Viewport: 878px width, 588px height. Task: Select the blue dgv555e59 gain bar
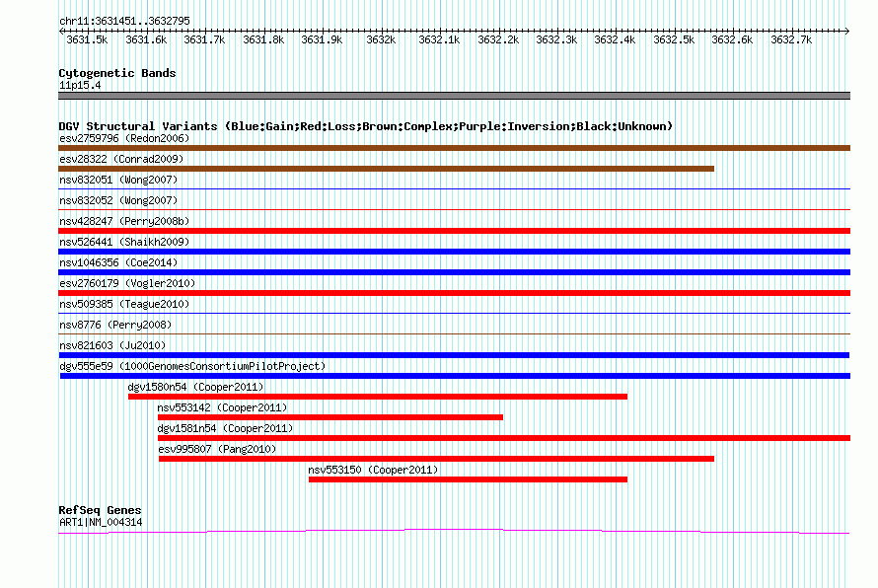(x=455, y=376)
